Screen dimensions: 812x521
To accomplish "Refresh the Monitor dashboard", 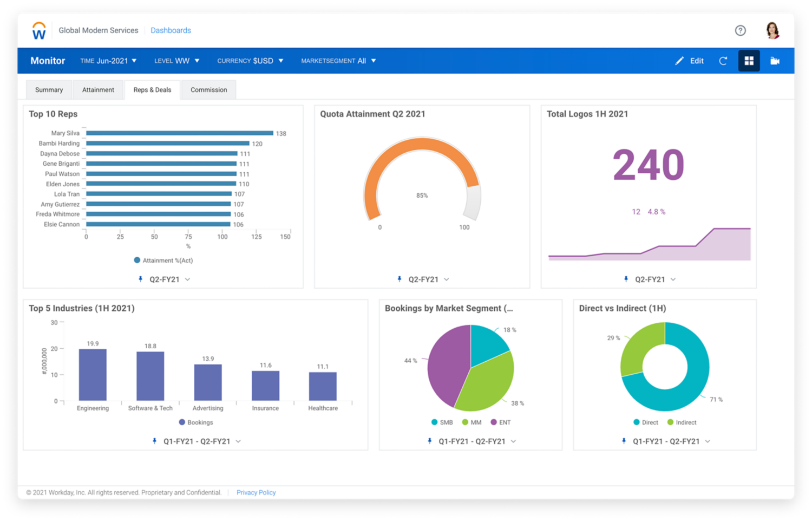I will [723, 61].
